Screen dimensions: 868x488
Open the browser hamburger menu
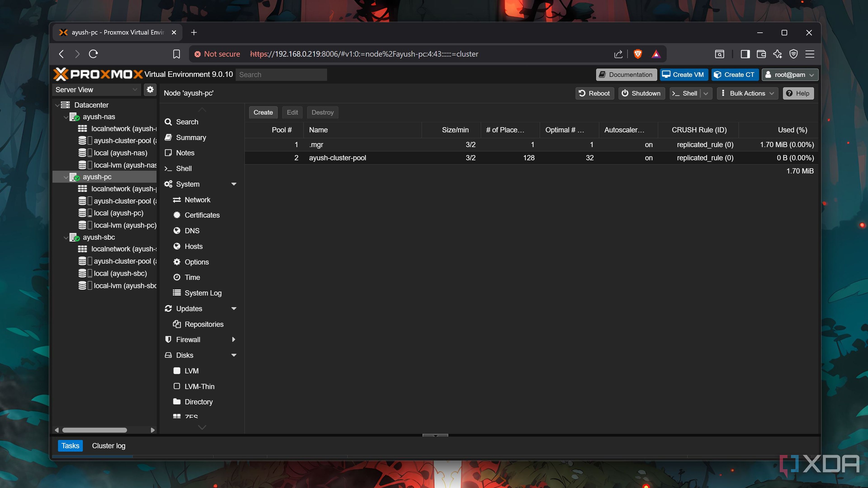[x=810, y=54]
